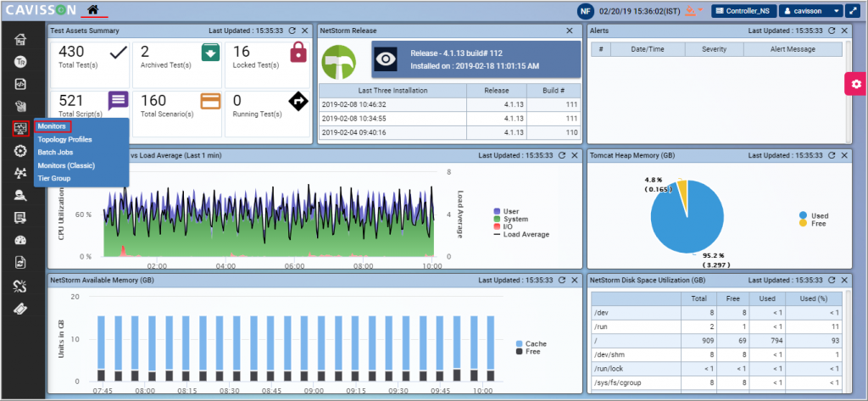Open the broken link sidebar icon

pos(20,285)
